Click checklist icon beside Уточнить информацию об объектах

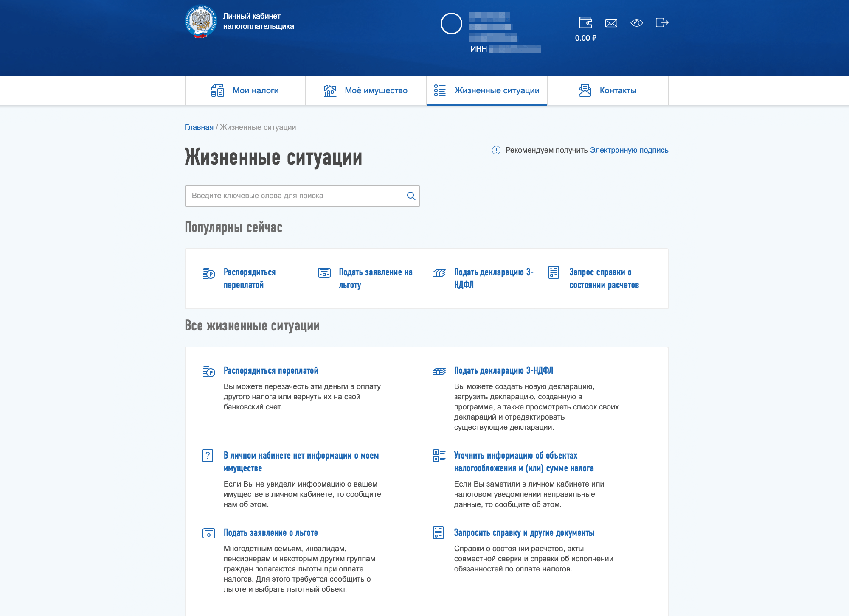point(439,456)
